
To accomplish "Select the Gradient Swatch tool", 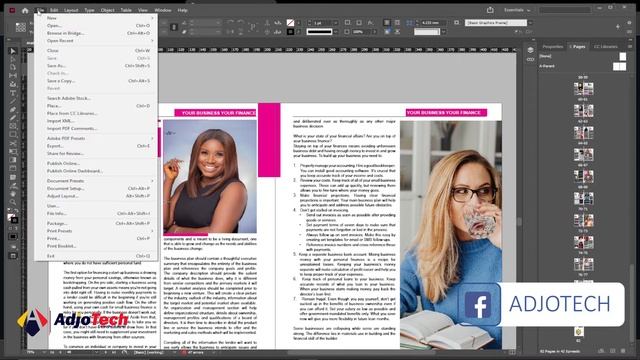I will click(x=13, y=160).
